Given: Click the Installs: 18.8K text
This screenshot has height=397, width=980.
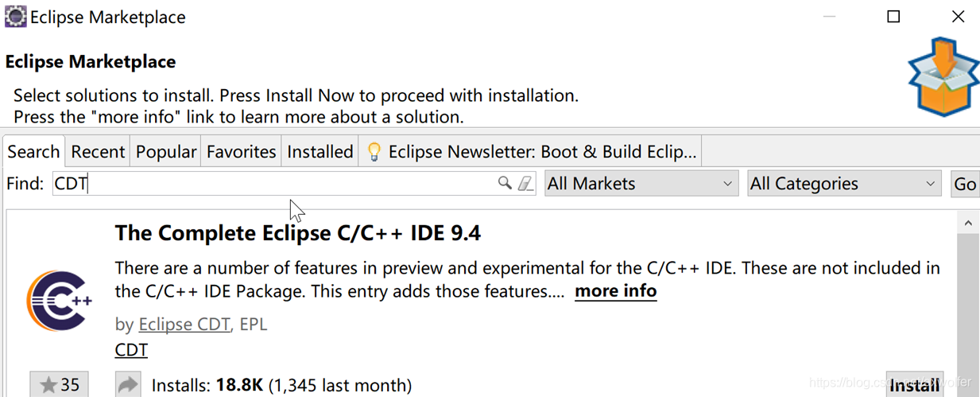Looking at the screenshot, I should (207, 386).
